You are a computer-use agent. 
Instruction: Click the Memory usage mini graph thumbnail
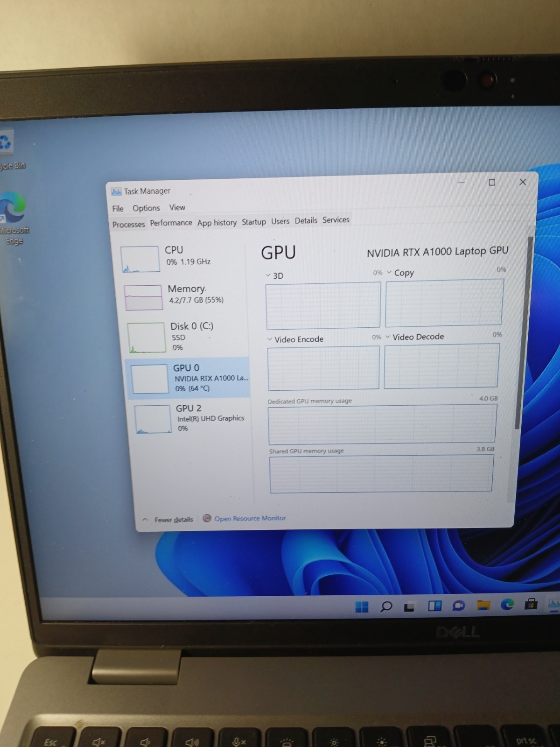tap(143, 297)
